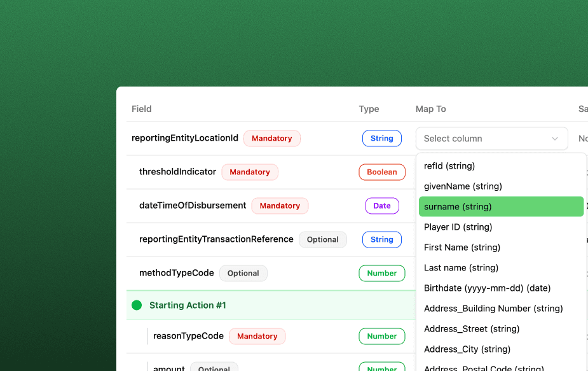588x371 pixels.
Task: Click the Map To column header
Action: tap(430, 109)
